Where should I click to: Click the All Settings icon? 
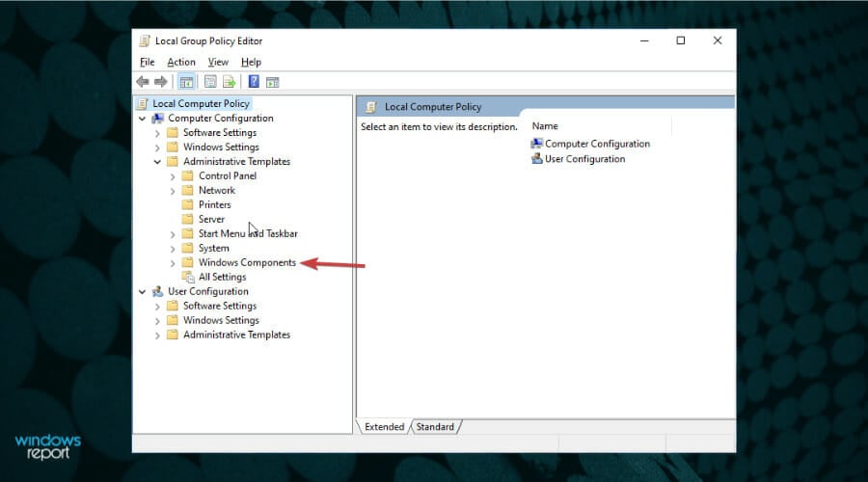pos(188,277)
